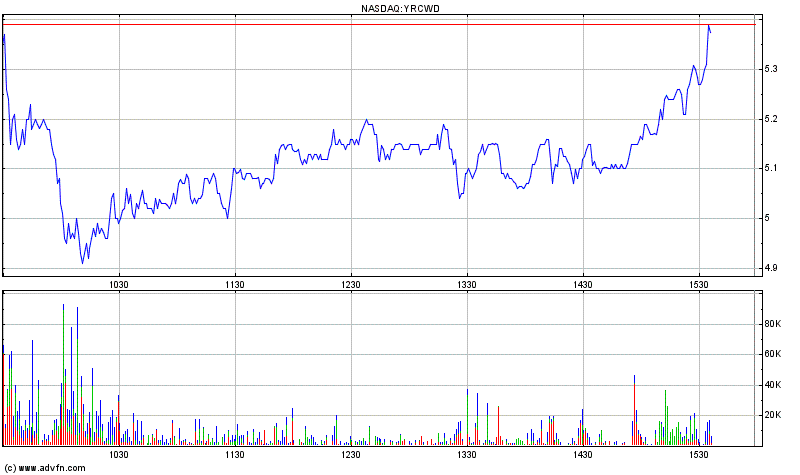Click the 1230 time label under the price chart
The image size is (800, 475).
351,284
